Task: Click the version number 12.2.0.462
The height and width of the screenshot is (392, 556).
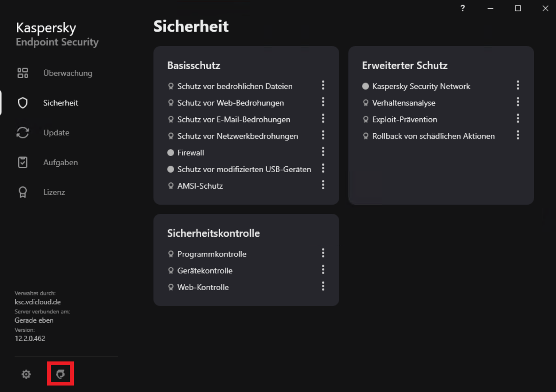Action: coord(30,338)
